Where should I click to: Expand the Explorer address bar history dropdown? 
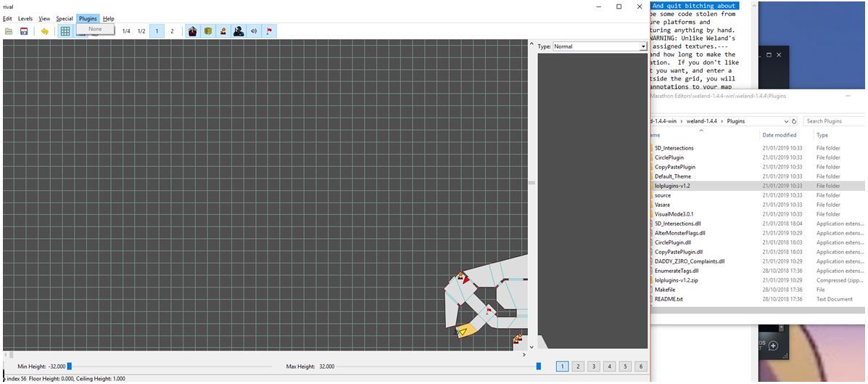[786, 121]
